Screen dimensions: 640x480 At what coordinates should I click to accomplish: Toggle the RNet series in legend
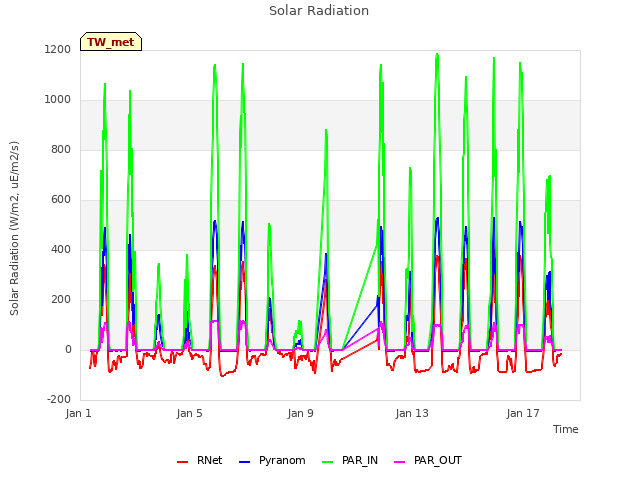click(200, 460)
